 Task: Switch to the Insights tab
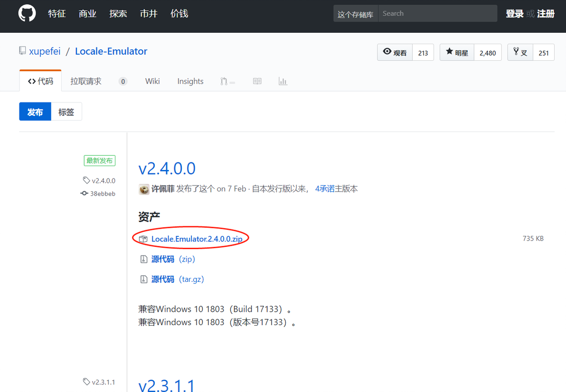(x=190, y=81)
